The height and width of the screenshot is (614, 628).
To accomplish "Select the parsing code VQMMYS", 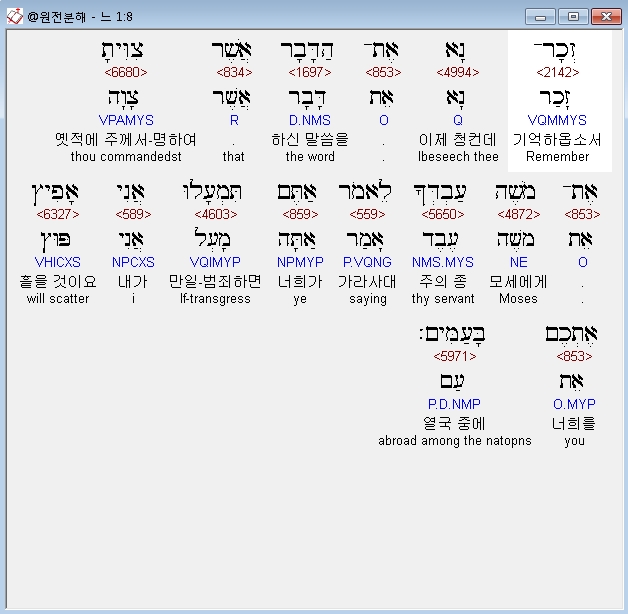I will 557,120.
